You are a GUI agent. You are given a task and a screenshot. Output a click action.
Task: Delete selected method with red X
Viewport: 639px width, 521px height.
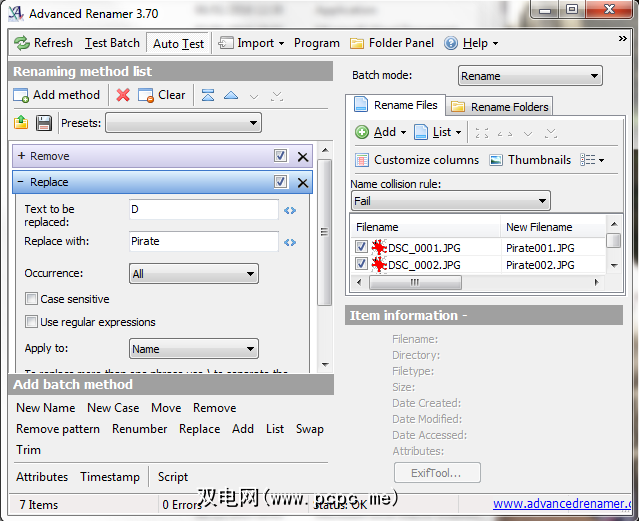coord(123,95)
